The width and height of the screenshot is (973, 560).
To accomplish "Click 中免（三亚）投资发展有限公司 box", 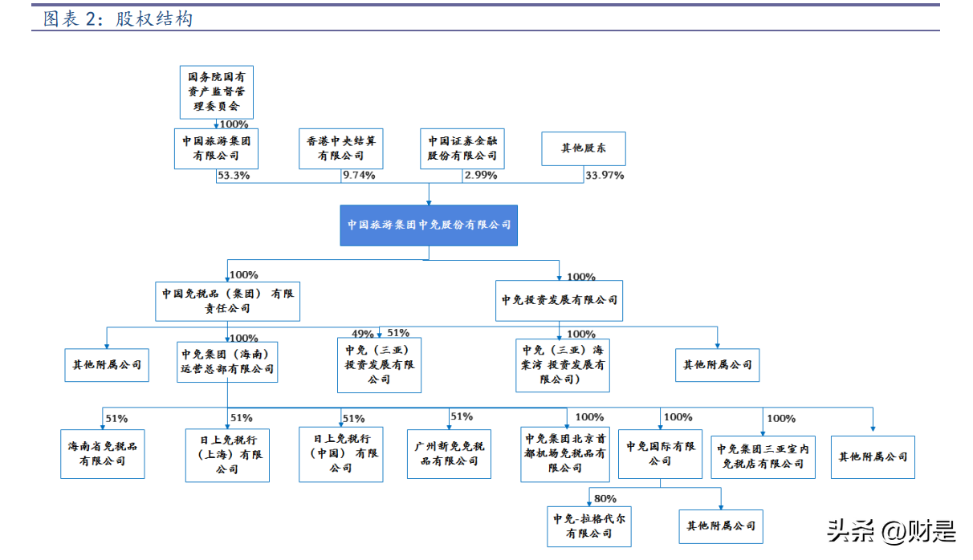I will (x=379, y=364).
